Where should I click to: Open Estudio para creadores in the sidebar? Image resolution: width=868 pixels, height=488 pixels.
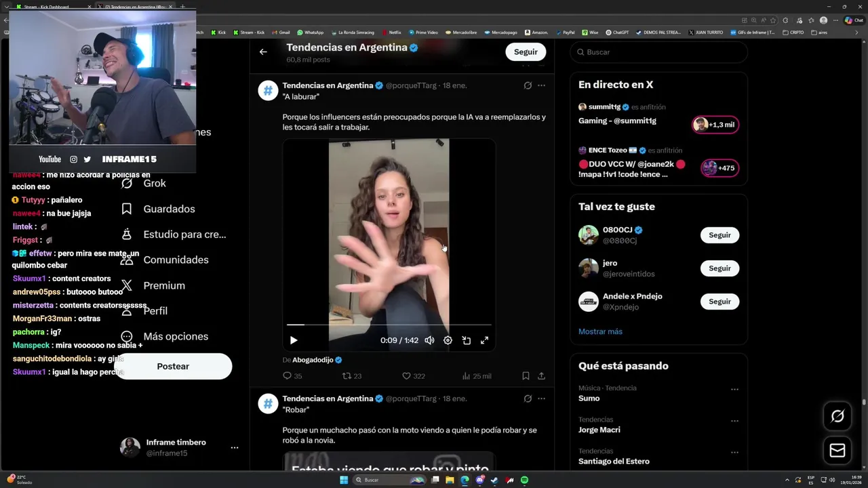click(x=174, y=235)
